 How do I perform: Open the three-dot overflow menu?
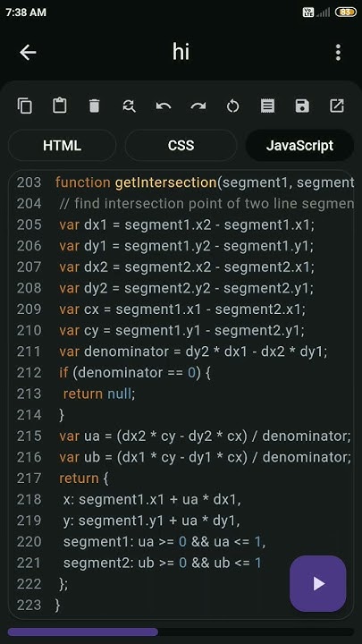[338, 53]
